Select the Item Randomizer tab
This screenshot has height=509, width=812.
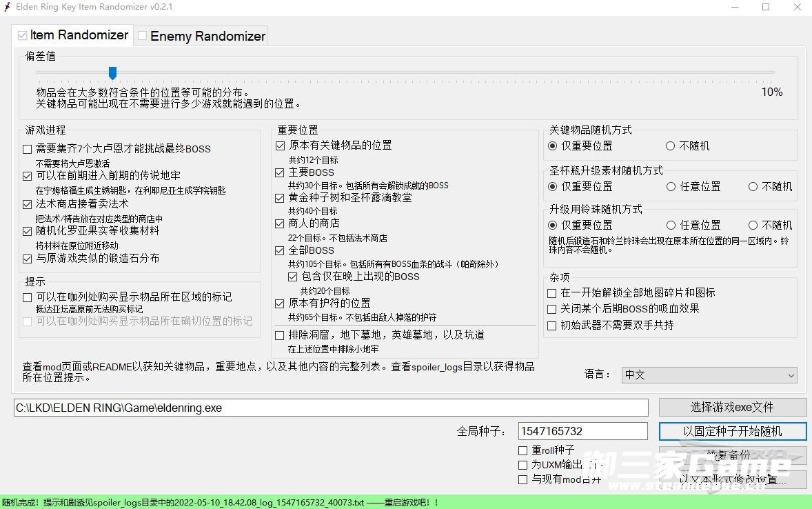[x=72, y=35]
